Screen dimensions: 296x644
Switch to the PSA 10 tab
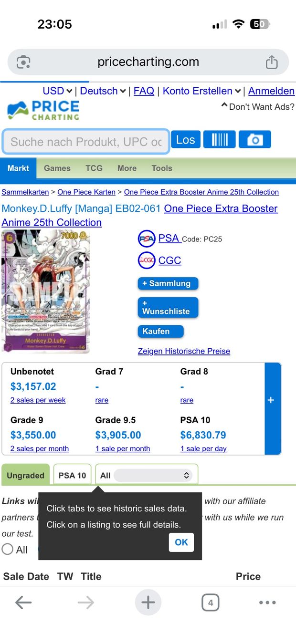(72, 475)
